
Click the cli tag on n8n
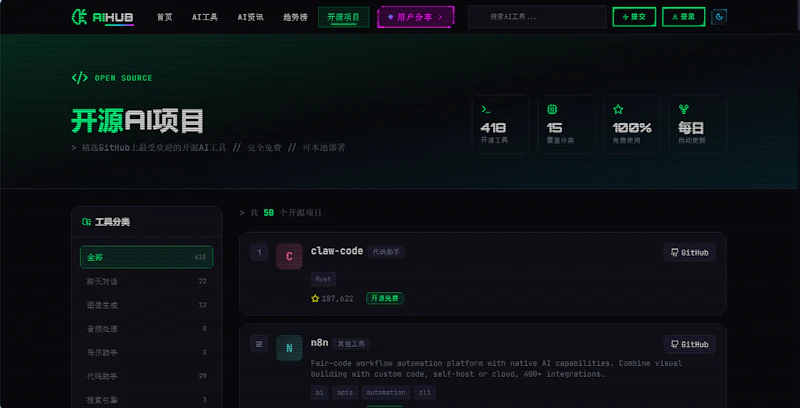tap(425, 392)
